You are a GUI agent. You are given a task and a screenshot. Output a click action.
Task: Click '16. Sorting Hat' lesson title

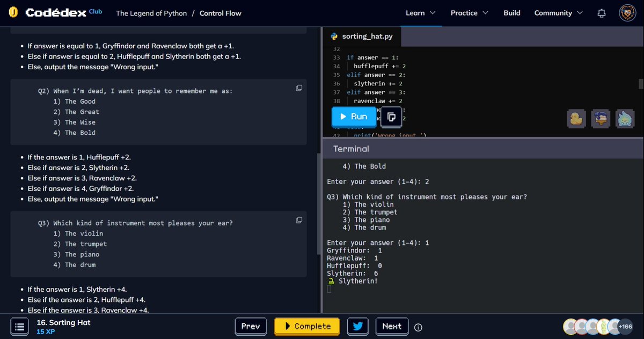pos(63,322)
